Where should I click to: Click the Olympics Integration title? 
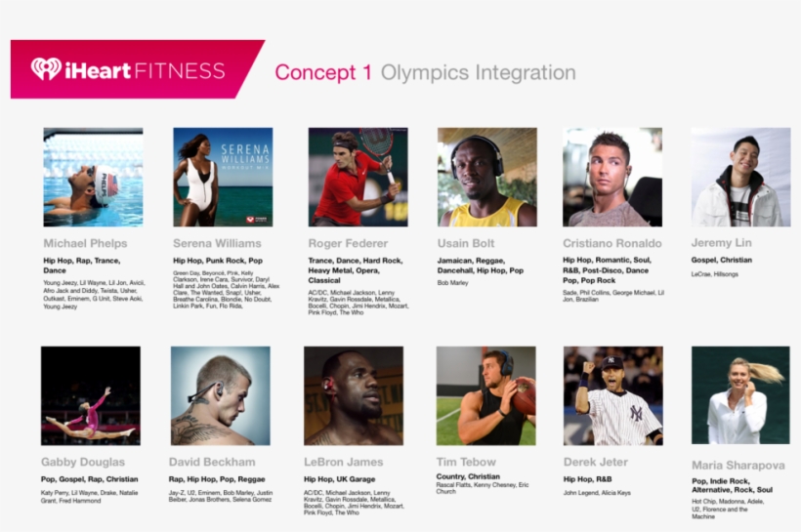coord(478,72)
